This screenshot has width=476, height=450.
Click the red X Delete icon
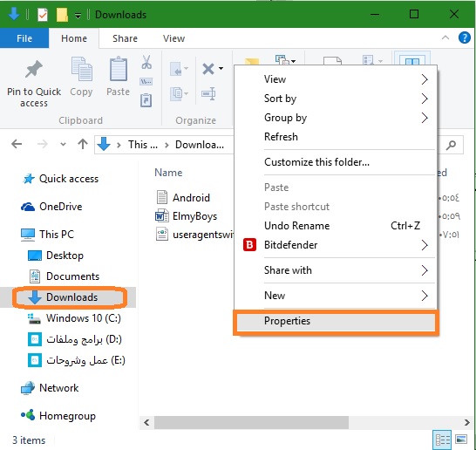coord(208,69)
